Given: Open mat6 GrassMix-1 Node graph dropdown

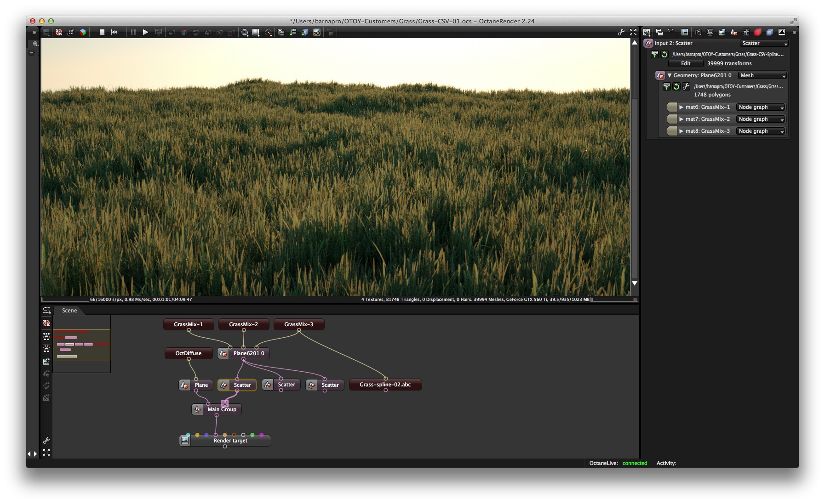Looking at the screenshot, I should (x=761, y=107).
